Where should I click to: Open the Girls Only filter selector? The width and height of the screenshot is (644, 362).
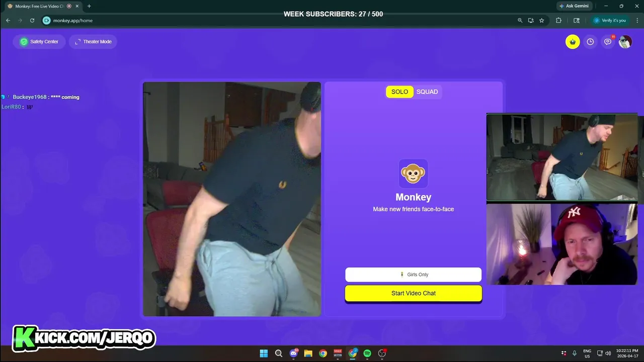click(x=413, y=275)
